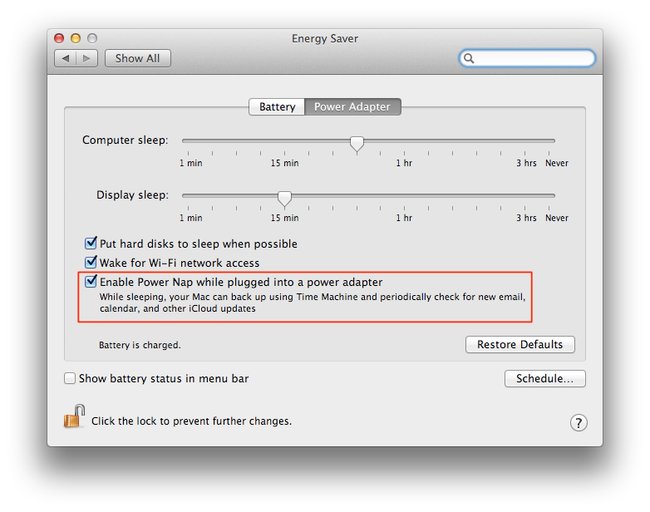Click the magnifying glass in search field
The width and height of the screenshot is (650, 512).
point(468,58)
